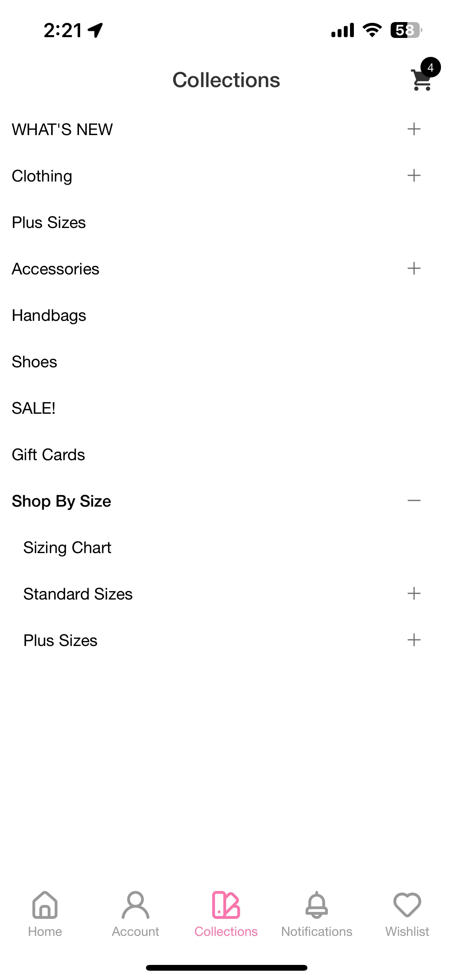
Task: Open the Wishlist heart icon
Action: coord(407,905)
